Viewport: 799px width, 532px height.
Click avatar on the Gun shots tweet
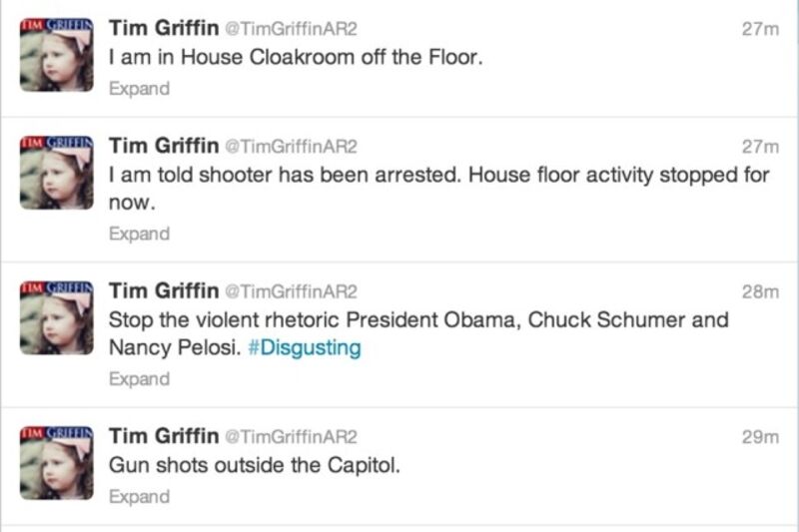pos(56,462)
